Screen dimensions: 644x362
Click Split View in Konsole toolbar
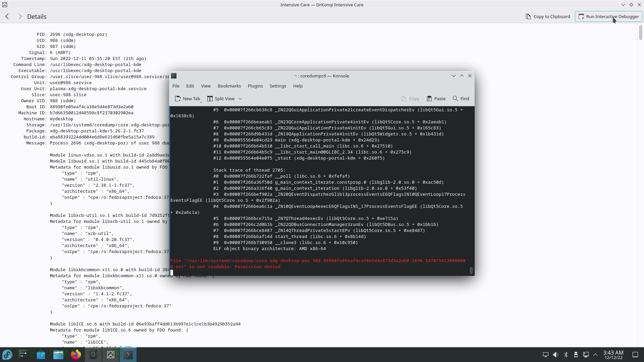click(221, 99)
